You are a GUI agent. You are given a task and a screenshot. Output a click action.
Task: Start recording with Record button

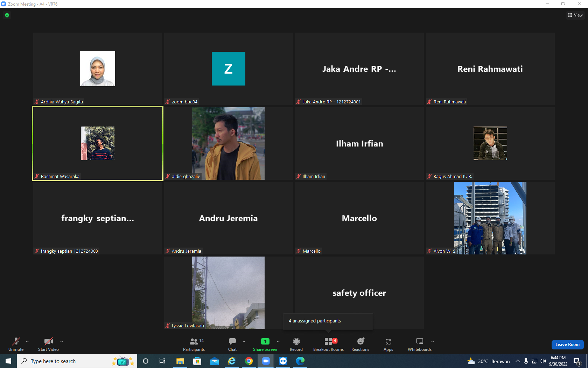click(x=296, y=345)
